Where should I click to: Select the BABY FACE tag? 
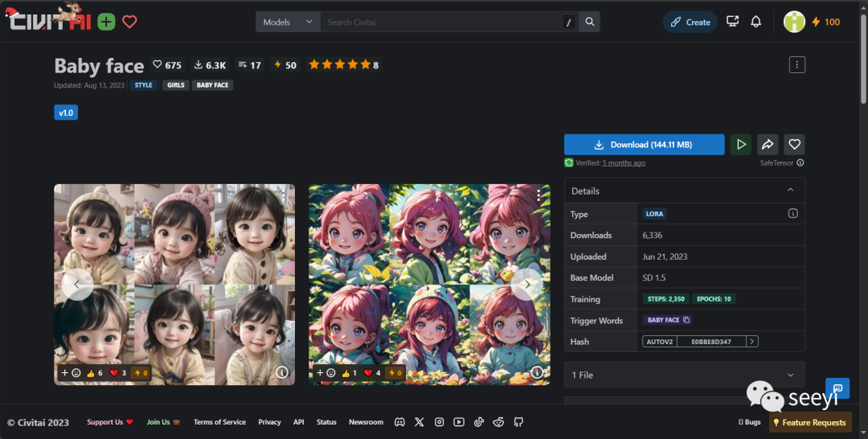pyautogui.click(x=212, y=85)
